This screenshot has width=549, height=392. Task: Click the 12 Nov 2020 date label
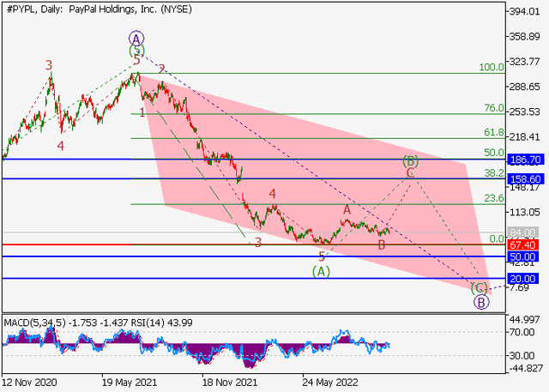point(29,383)
